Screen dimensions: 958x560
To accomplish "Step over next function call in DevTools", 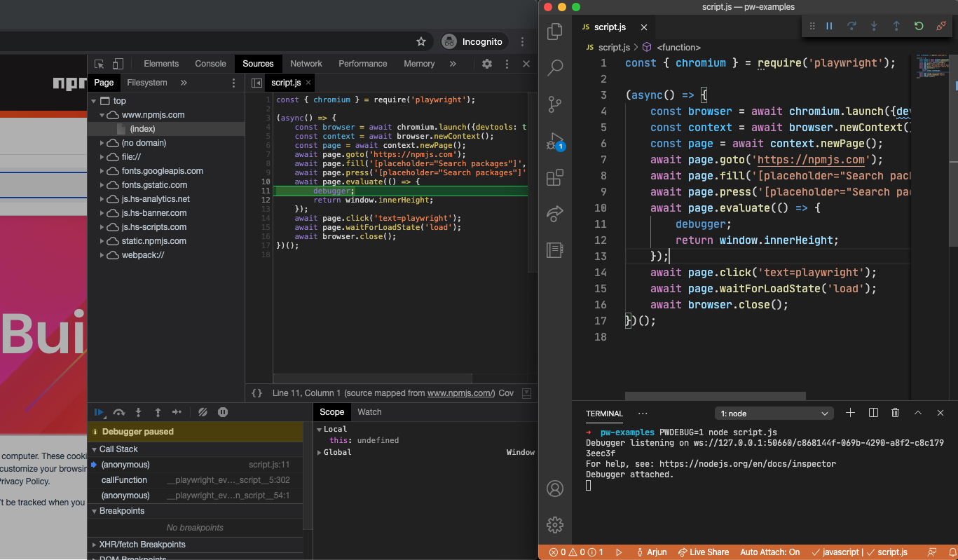I will coord(119,412).
